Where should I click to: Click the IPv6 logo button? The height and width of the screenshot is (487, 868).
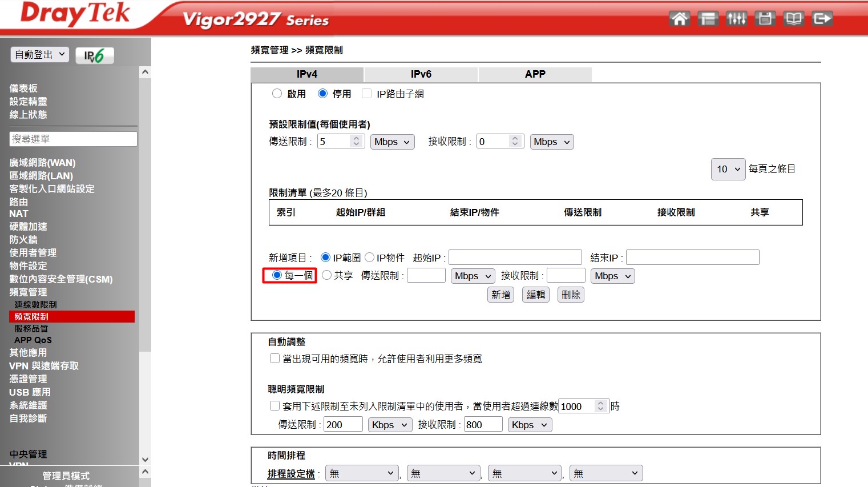[x=95, y=55]
